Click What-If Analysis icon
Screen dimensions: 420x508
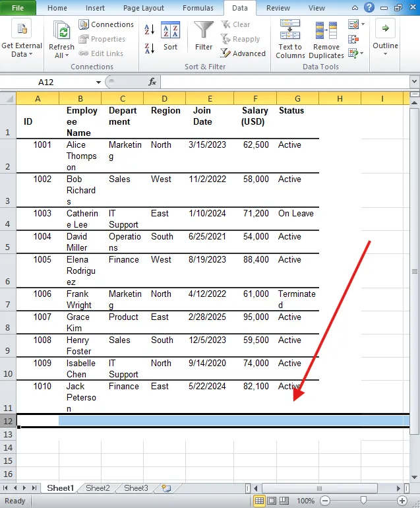click(353, 53)
